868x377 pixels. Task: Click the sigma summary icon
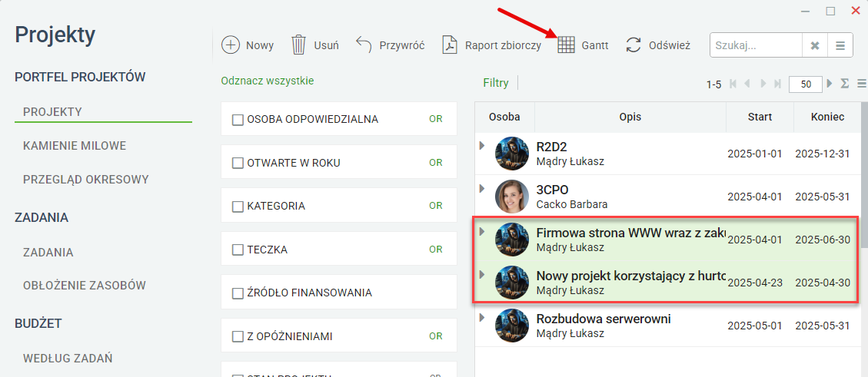845,84
